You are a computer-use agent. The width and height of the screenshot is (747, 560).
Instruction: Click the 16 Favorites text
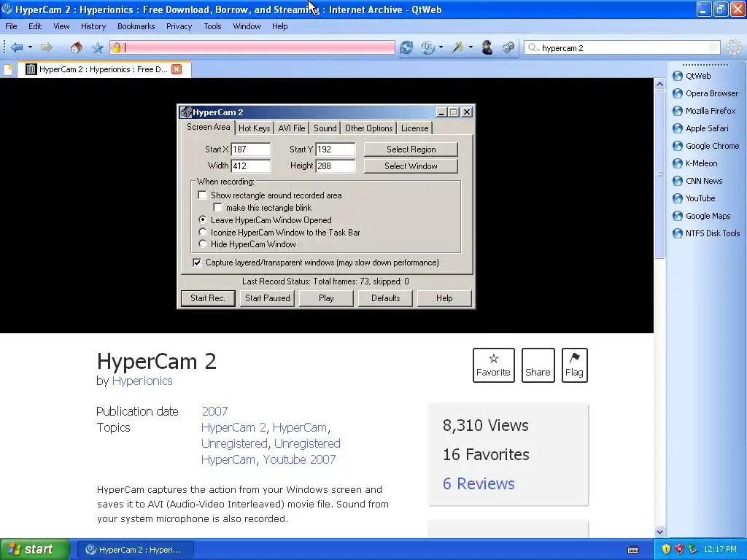[486, 455]
